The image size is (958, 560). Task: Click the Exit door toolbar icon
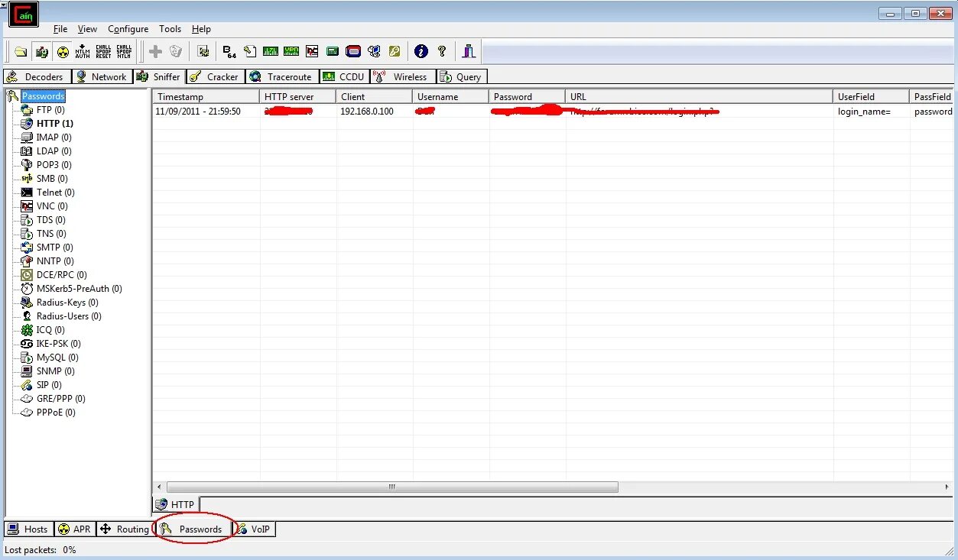click(x=469, y=52)
